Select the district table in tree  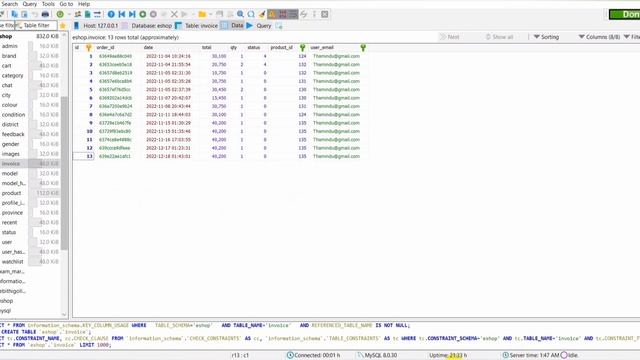[x=10, y=124]
